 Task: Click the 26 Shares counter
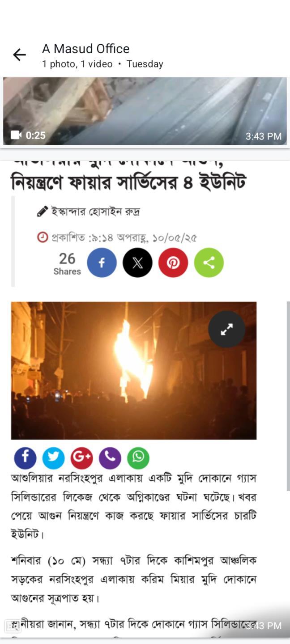coord(67,264)
